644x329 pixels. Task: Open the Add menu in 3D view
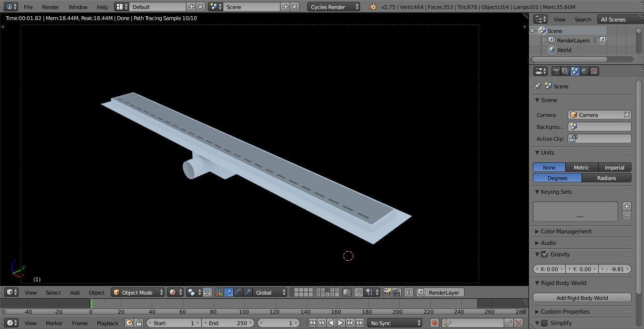click(74, 293)
